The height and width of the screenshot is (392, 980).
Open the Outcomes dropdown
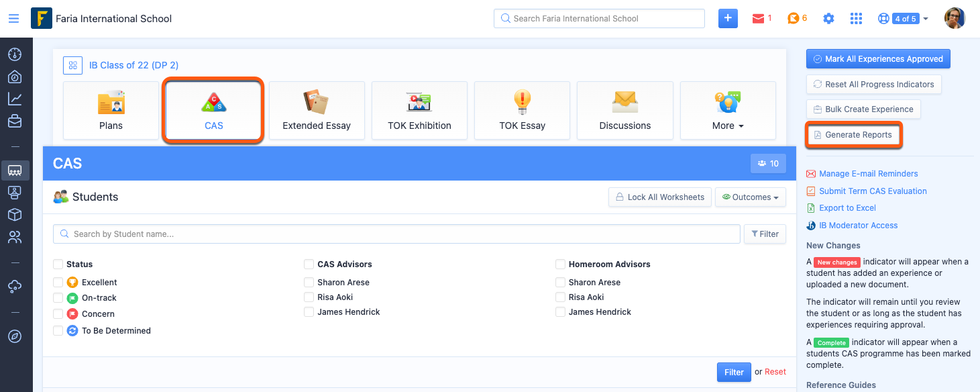[x=751, y=197]
